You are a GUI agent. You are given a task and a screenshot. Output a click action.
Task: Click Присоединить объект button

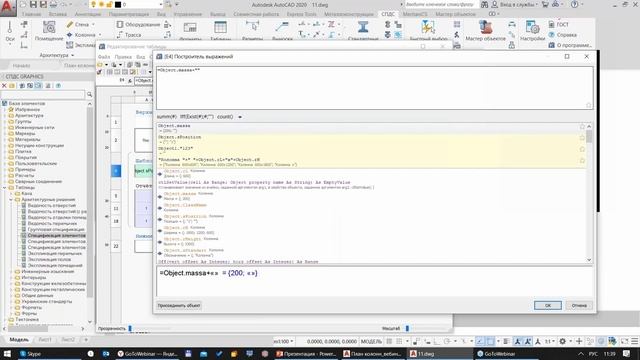(179, 305)
